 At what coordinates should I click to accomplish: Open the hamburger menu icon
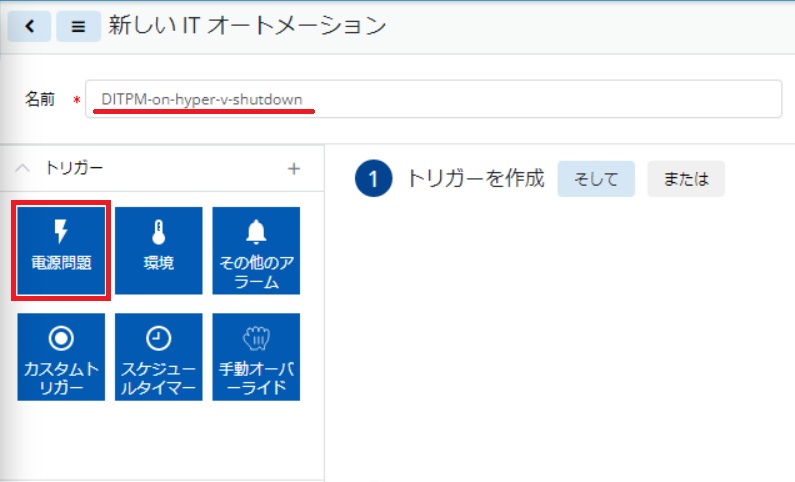78,26
